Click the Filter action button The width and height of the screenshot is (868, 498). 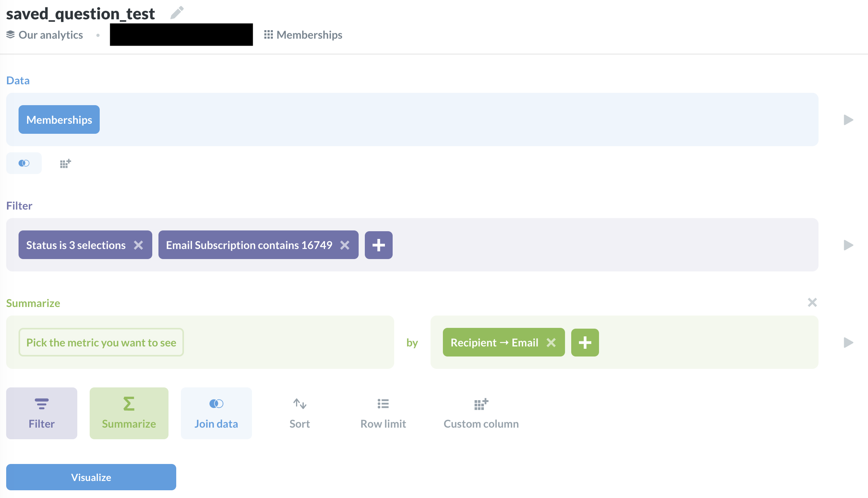(x=42, y=413)
